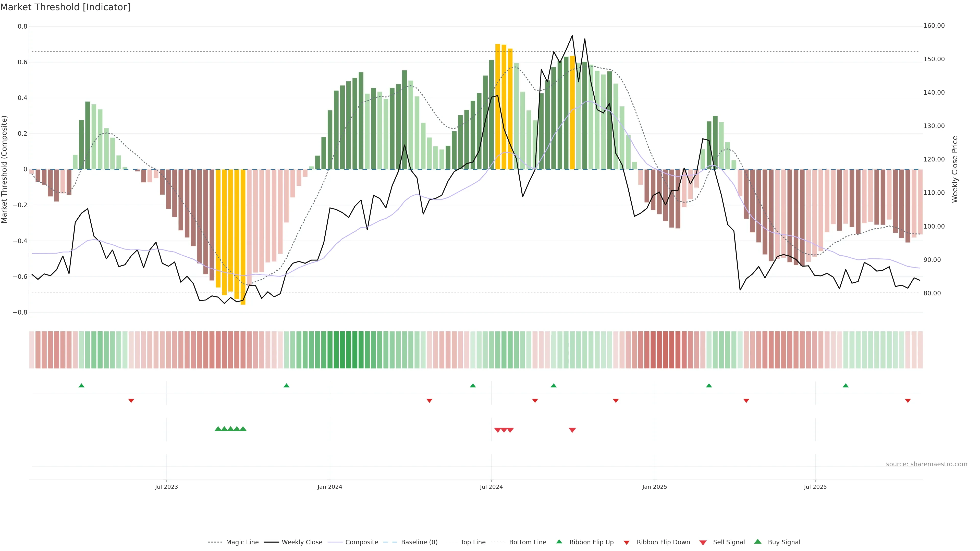The image size is (980, 551).
Task: Click the Jan 2024 x-axis label
Action: click(x=330, y=487)
